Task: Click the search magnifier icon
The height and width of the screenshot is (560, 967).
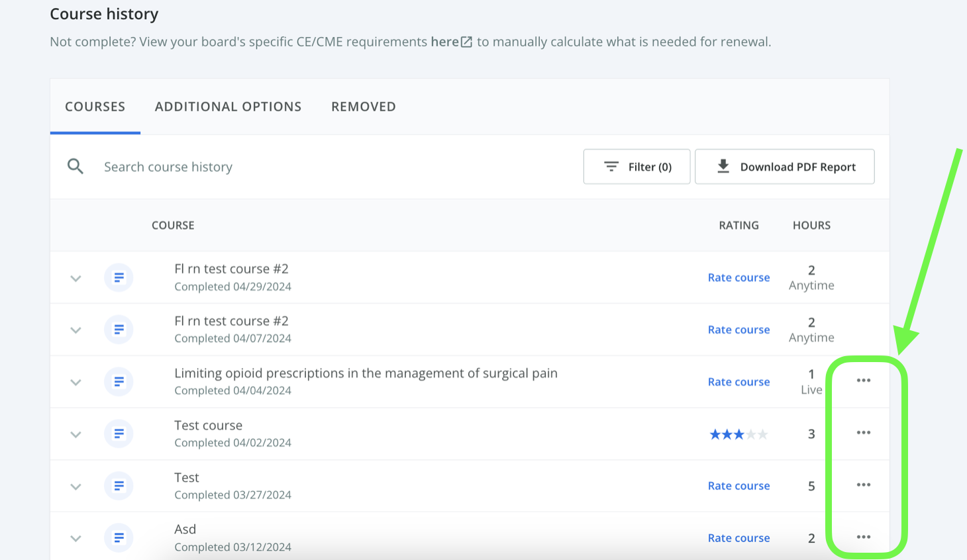Action: point(76,167)
